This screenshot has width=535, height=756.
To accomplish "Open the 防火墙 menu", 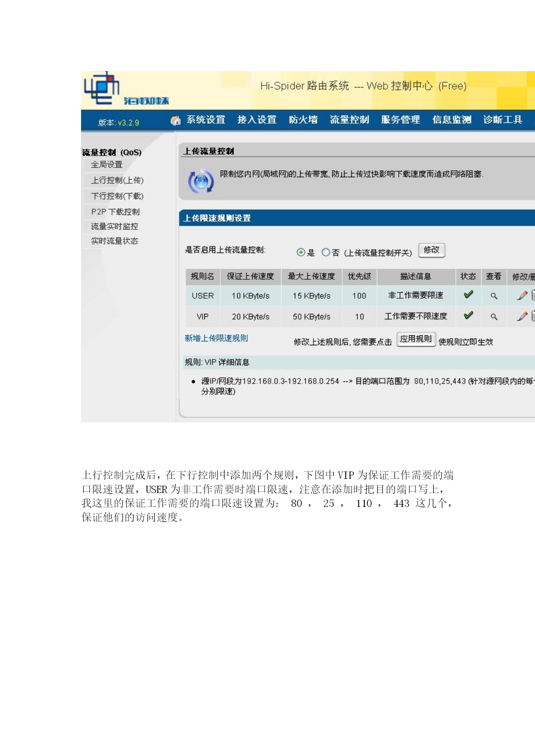I will click(x=303, y=120).
